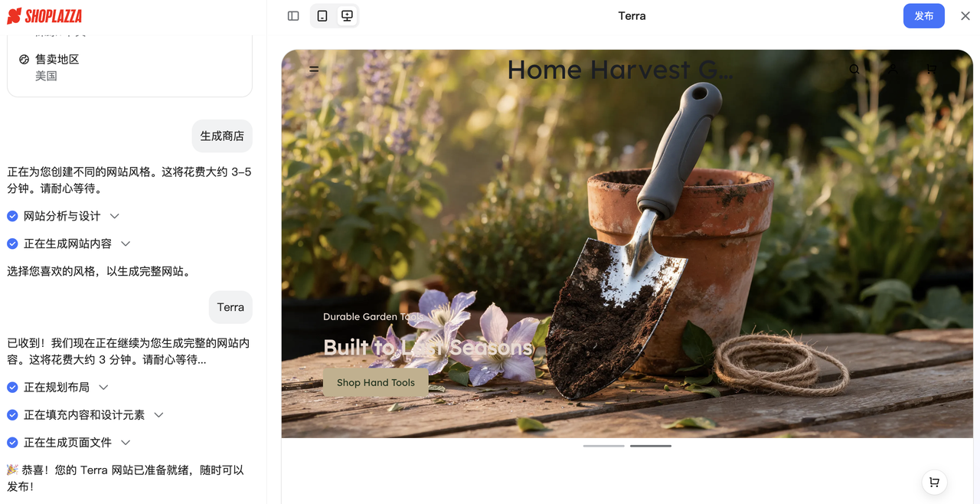Expand the 正在生成页面文件 step
This screenshot has height=504, width=980.
click(x=126, y=443)
